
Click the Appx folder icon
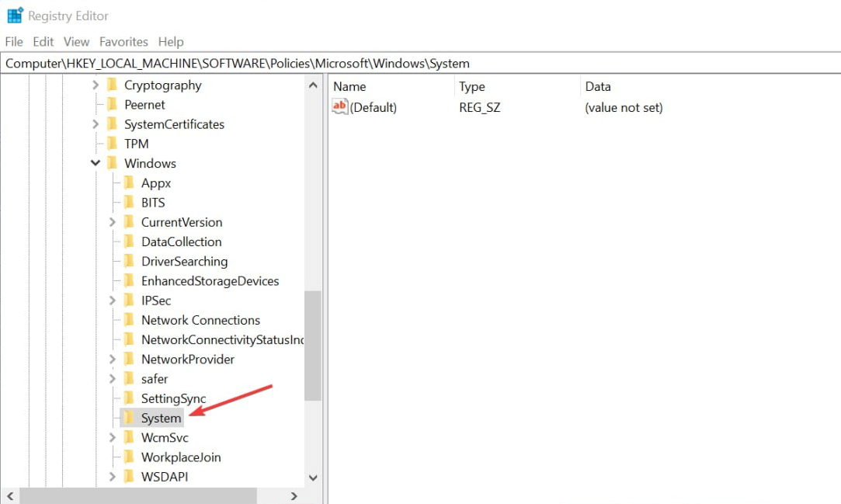coord(129,182)
